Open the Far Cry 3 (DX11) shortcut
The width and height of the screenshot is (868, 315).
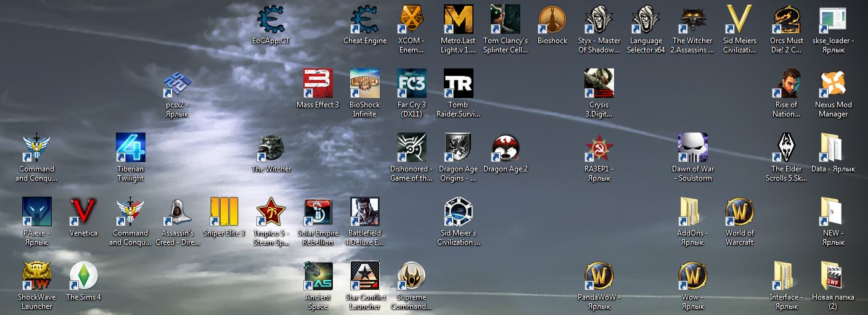click(412, 84)
